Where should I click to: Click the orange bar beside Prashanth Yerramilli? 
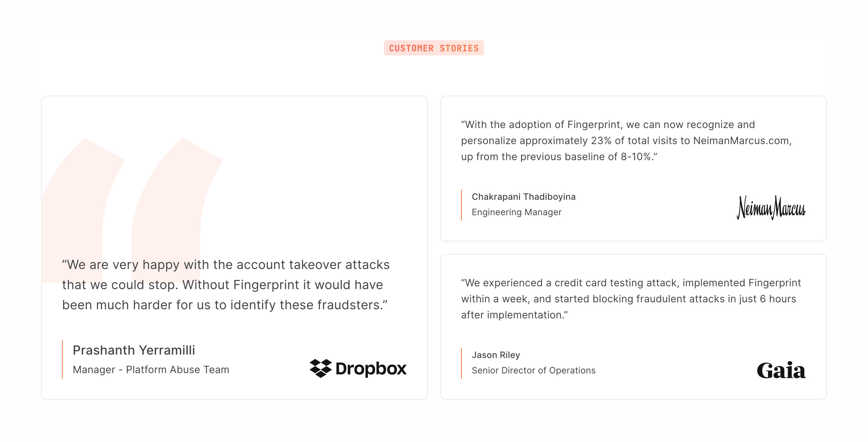(x=62, y=360)
